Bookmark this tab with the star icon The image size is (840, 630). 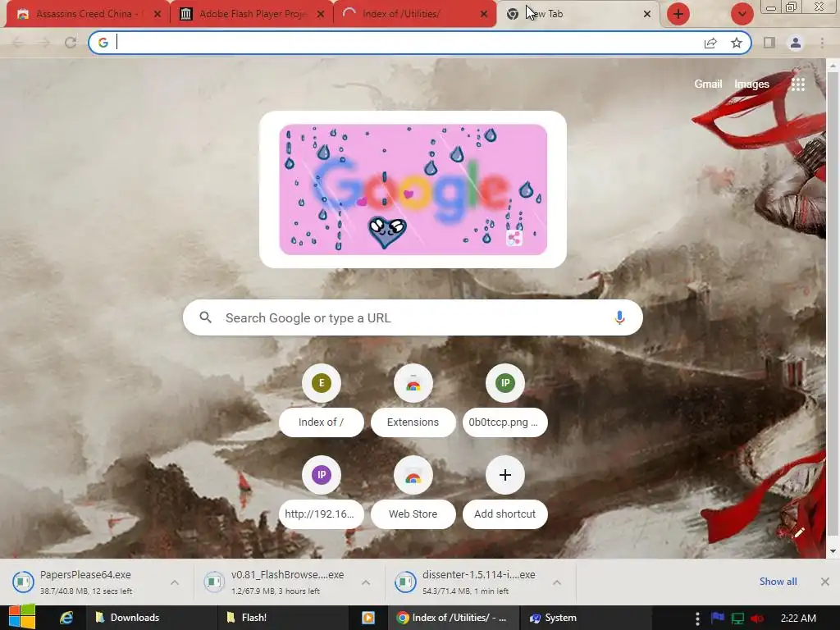click(737, 43)
